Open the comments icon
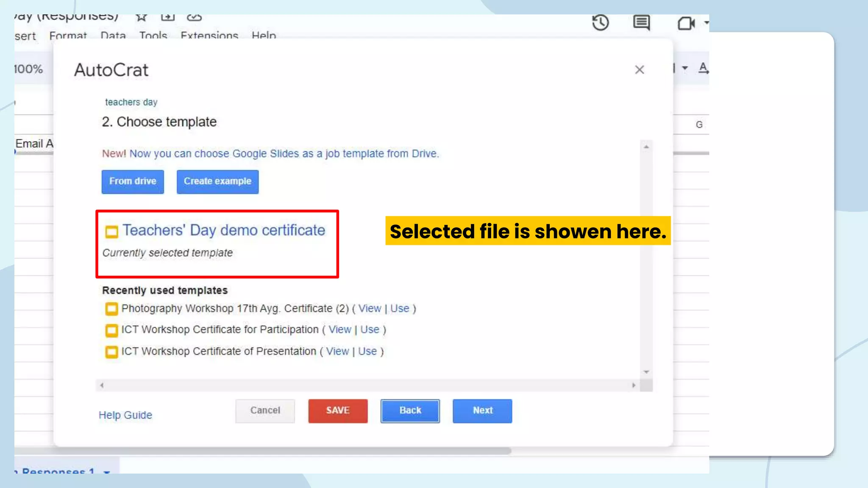Screen dimensions: 868x488 tap(641, 22)
